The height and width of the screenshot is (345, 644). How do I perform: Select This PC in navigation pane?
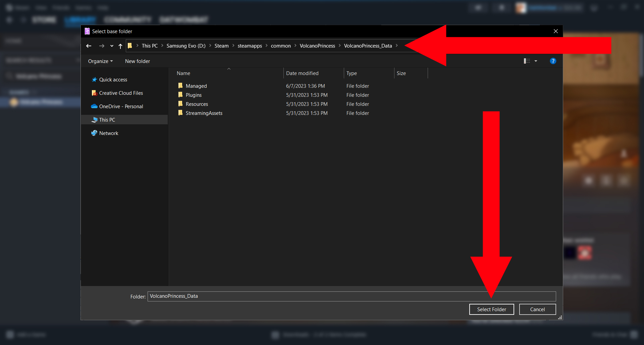(124, 120)
